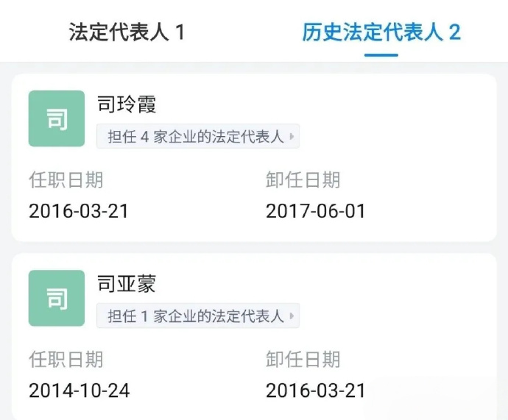Click the 卸任日期 label in 司玲霞's card
The image size is (508, 420).
(x=303, y=179)
